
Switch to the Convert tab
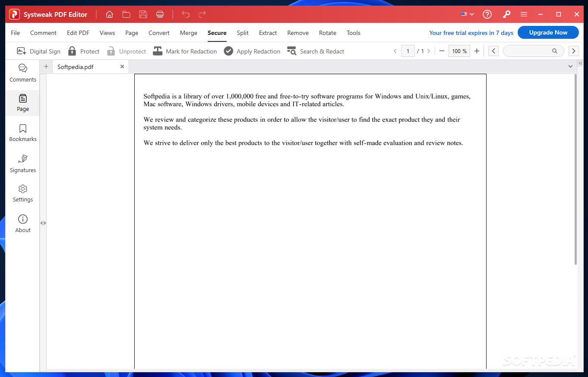(159, 33)
